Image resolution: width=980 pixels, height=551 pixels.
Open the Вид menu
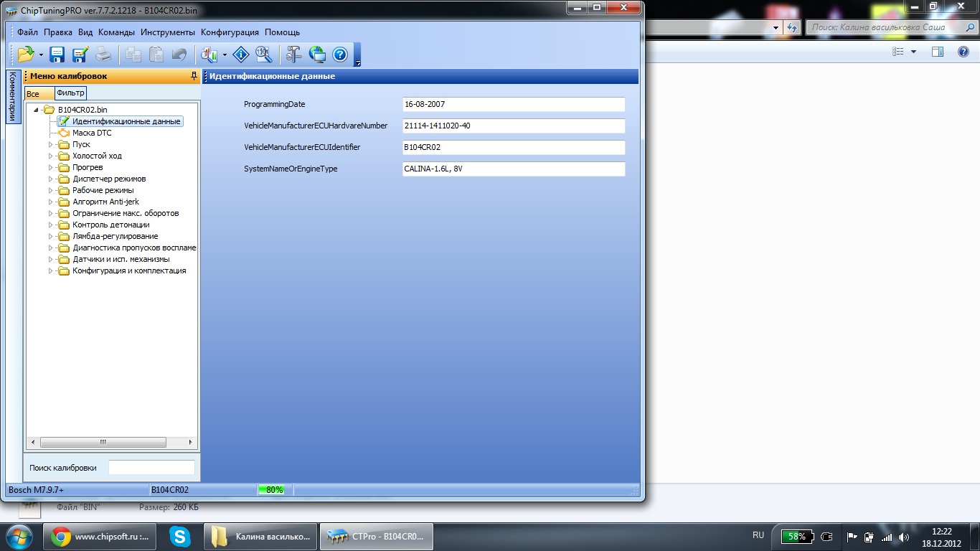tap(85, 32)
